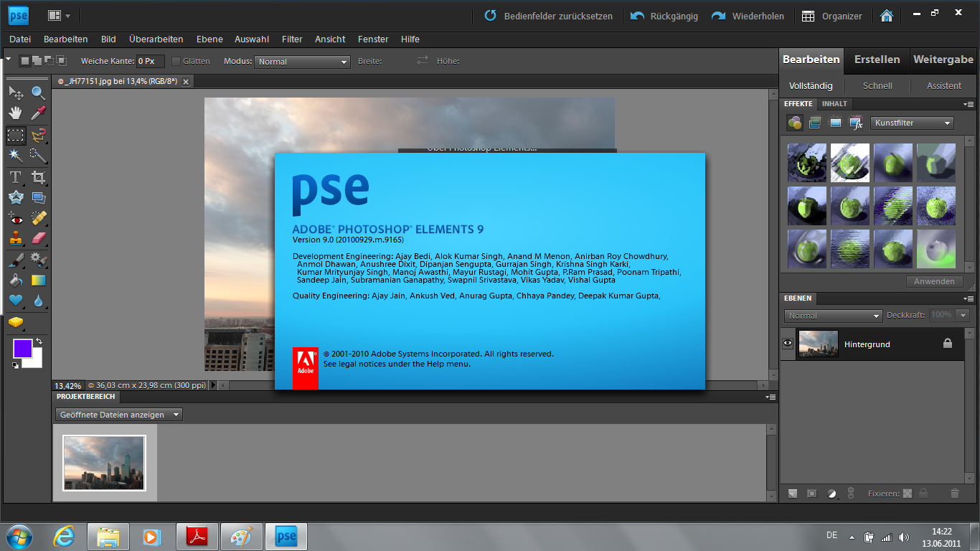Viewport: 980px width, 551px height.
Task: Switch to the Erstellen tab
Action: [877, 60]
